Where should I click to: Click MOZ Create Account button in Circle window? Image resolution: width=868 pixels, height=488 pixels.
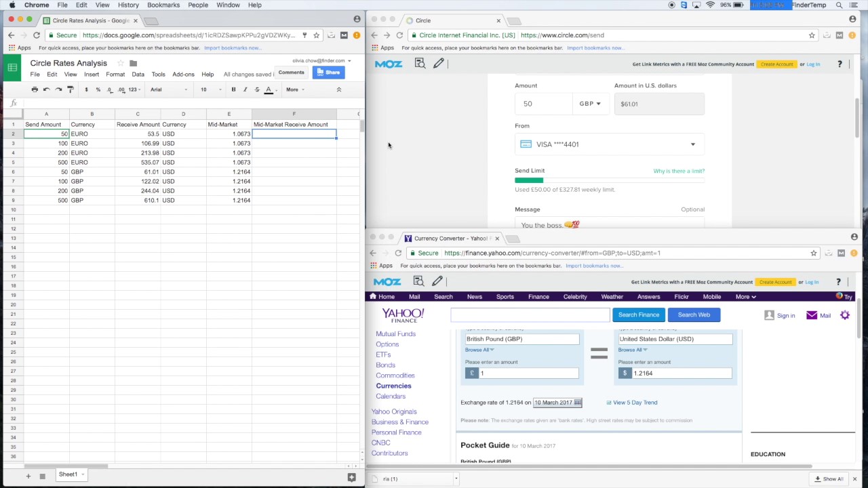(776, 64)
